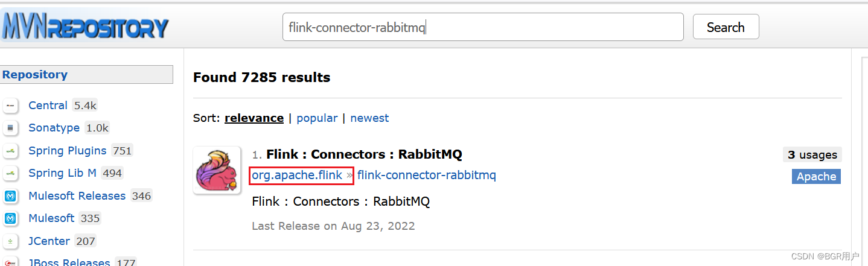Click the JCenter repository icon

[10, 241]
